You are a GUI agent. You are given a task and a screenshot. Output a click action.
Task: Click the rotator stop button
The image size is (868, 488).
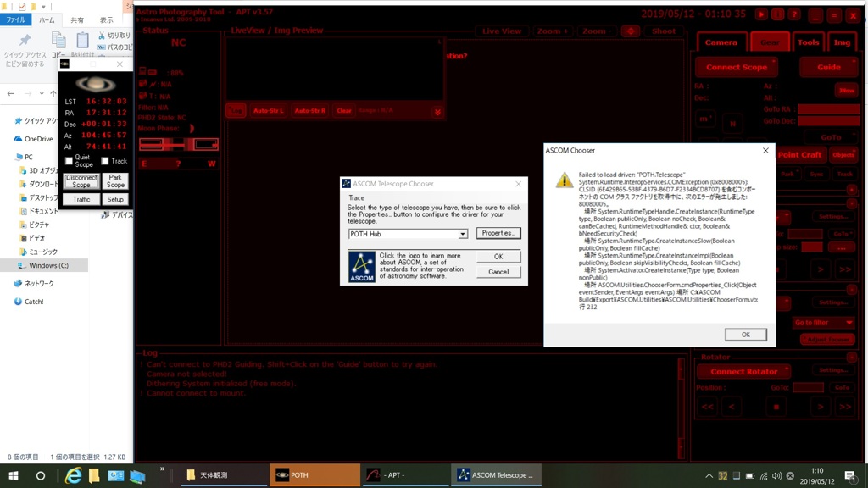[x=776, y=407]
